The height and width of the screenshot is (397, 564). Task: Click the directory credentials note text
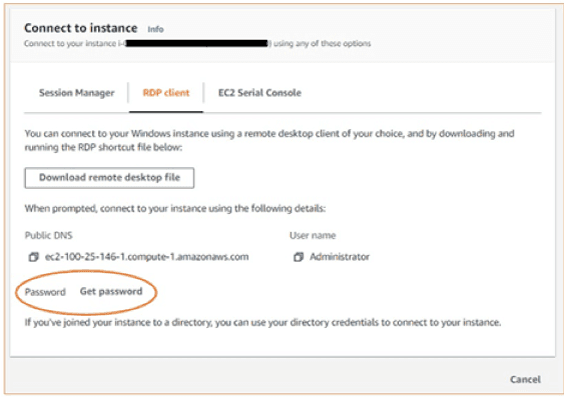click(263, 322)
